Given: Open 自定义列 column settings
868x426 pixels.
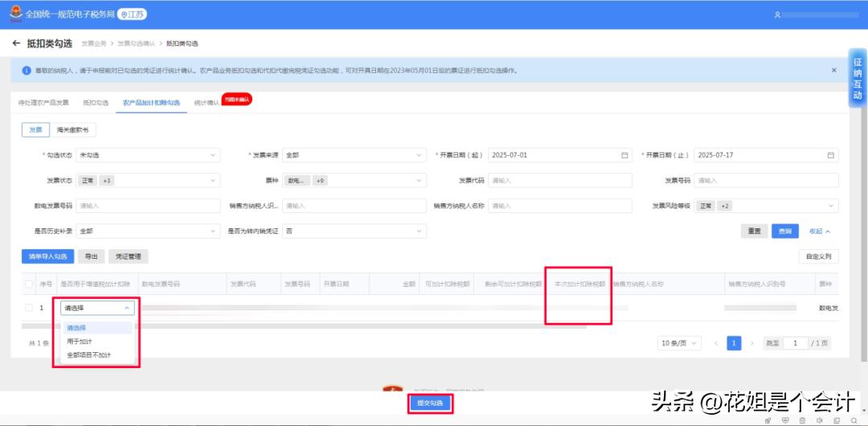Looking at the screenshot, I should coord(819,256).
